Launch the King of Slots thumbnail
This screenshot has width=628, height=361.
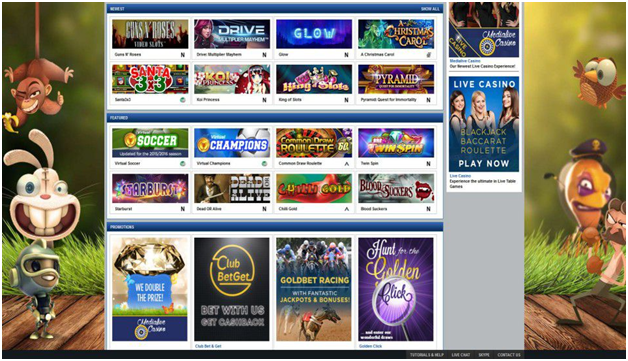[x=314, y=79]
